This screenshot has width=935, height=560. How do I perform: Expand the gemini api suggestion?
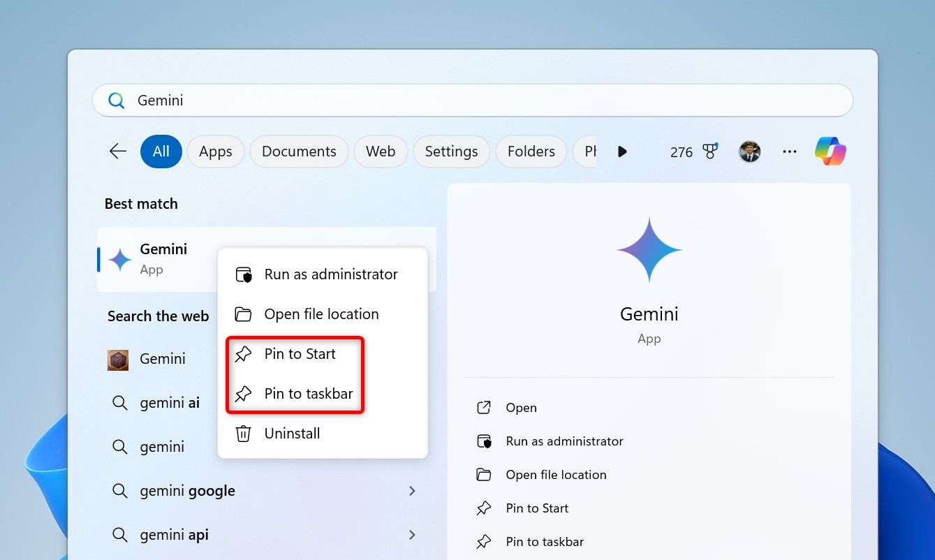pos(412,535)
